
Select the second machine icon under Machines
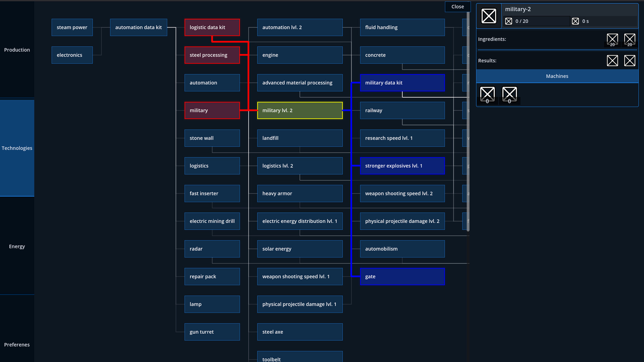click(509, 94)
